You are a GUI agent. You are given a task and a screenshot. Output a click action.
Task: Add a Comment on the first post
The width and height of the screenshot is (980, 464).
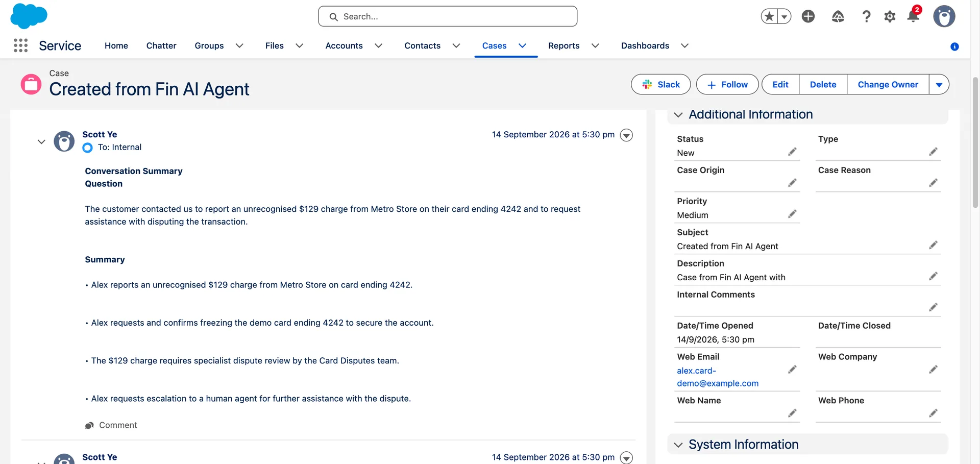[111, 425]
